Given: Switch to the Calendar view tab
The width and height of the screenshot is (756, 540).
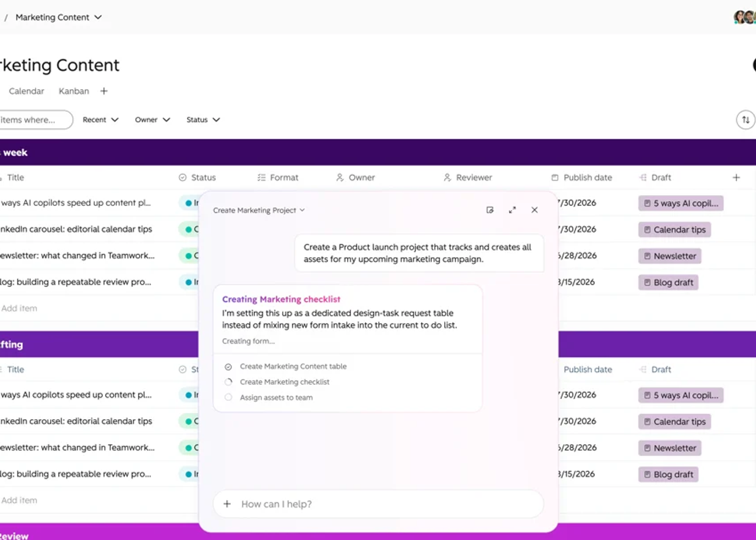Looking at the screenshot, I should pyautogui.click(x=26, y=91).
